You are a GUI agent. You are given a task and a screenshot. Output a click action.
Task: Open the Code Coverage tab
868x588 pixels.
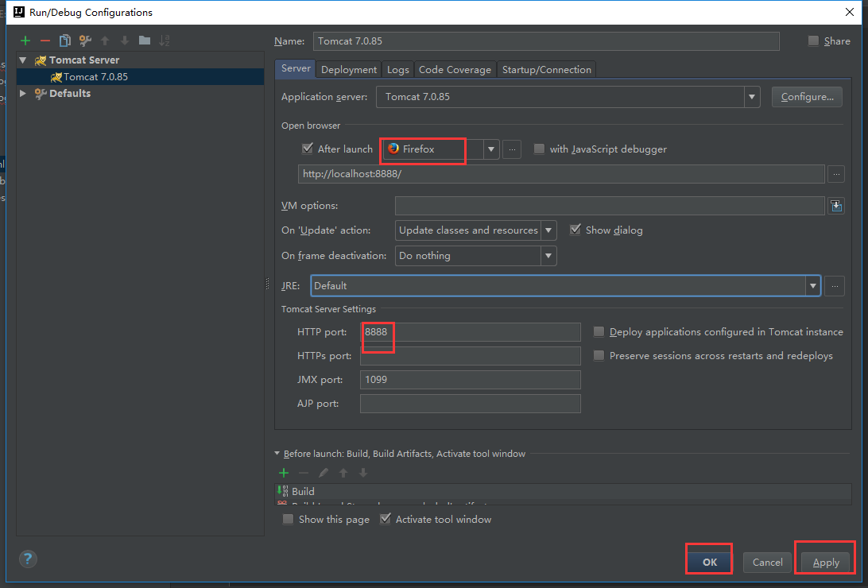click(x=455, y=70)
